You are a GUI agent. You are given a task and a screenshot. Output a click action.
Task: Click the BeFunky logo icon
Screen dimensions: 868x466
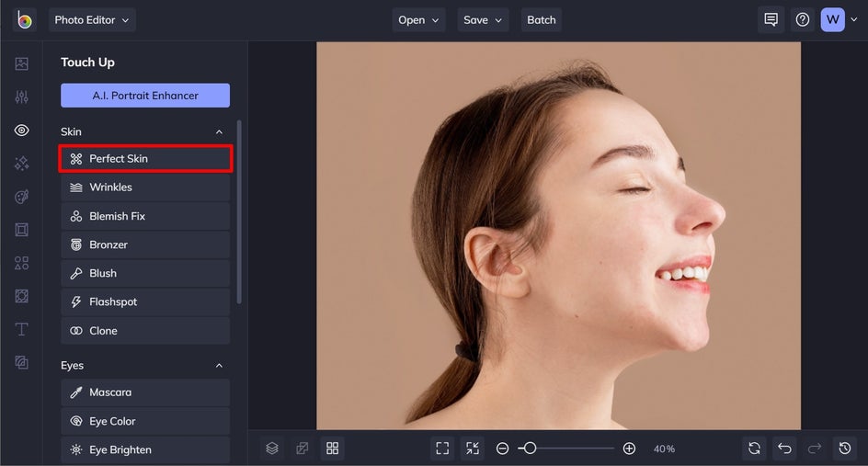[x=24, y=20]
